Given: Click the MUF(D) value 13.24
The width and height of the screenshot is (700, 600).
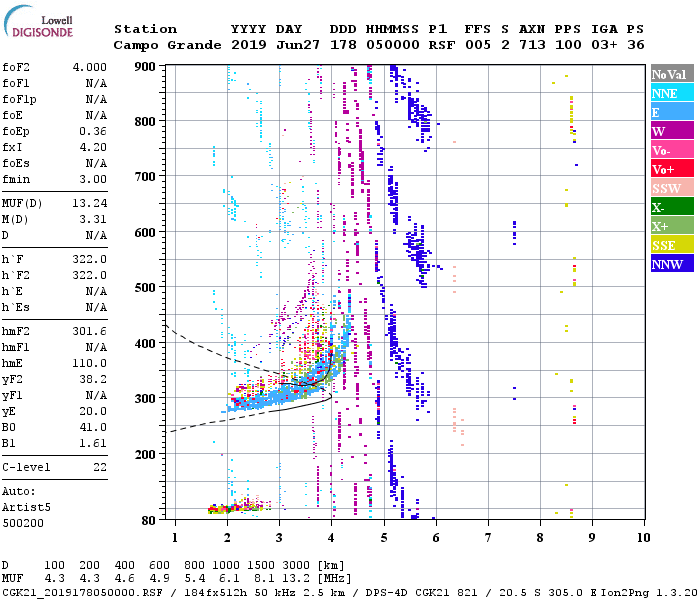Looking at the screenshot, I should (x=90, y=204).
